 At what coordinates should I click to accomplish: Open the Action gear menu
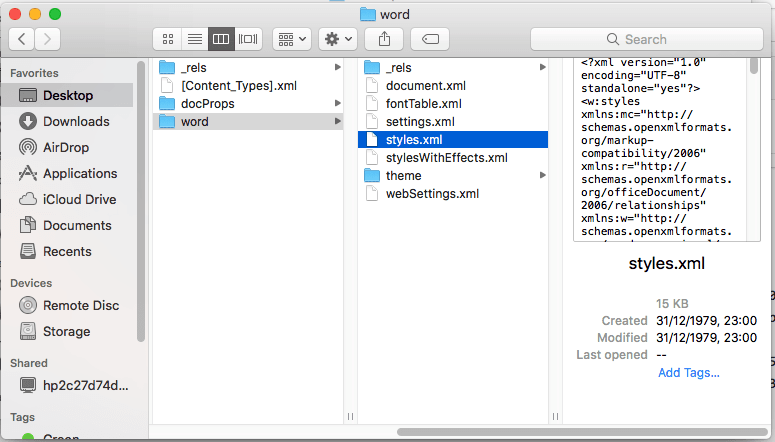[337, 39]
